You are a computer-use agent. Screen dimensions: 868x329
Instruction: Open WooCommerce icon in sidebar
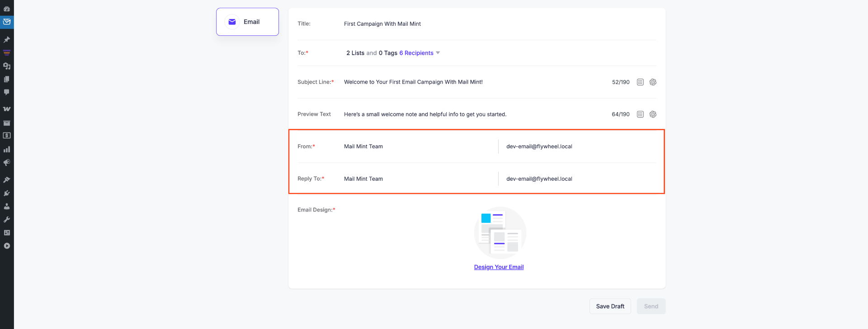pos(7,109)
